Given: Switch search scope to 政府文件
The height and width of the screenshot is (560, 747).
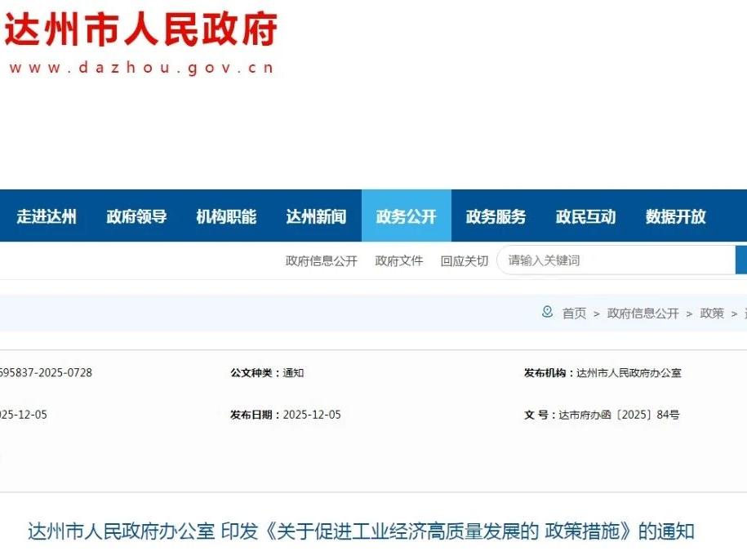Looking at the screenshot, I should point(399,261).
